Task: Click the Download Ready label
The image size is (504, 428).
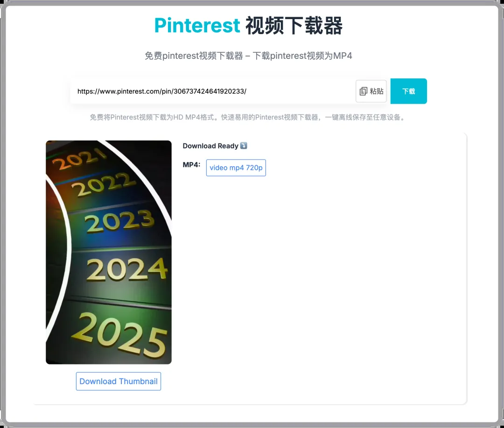Action: click(210, 146)
